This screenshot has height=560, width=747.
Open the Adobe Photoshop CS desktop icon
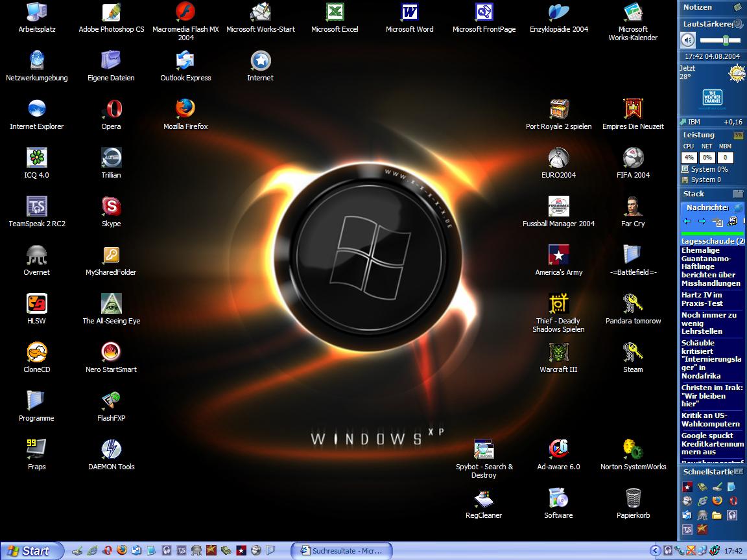111,13
